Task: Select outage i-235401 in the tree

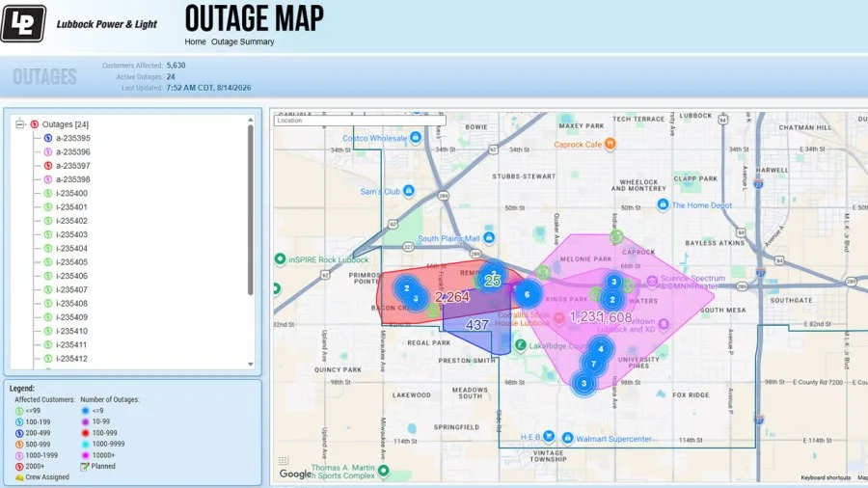Action: click(x=71, y=207)
